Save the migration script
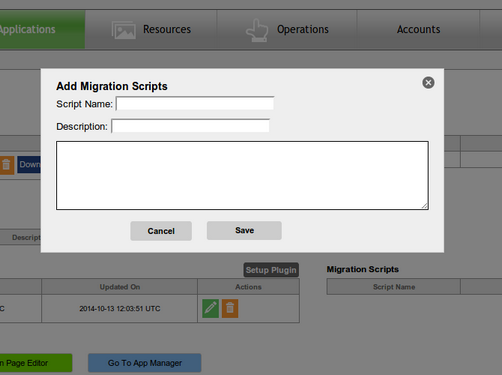The width and height of the screenshot is (502, 375). (x=244, y=230)
